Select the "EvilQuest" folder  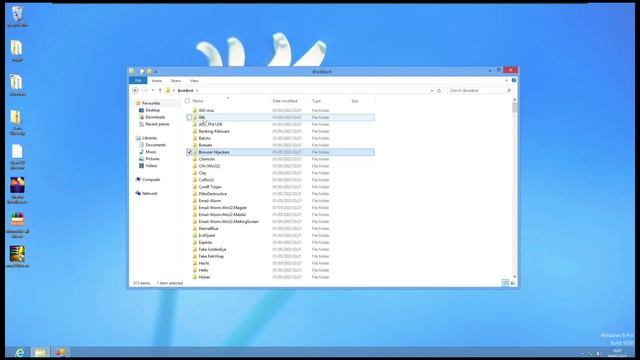pyautogui.click(x=207, y=235)
